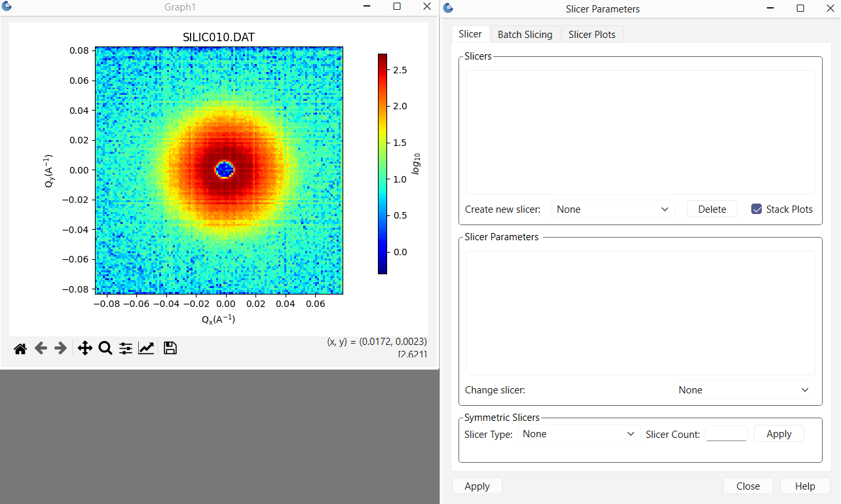Viewport: 841px width, 504px height.
Task: Maximize the Graph1 window
Action: tap(397, 7)
